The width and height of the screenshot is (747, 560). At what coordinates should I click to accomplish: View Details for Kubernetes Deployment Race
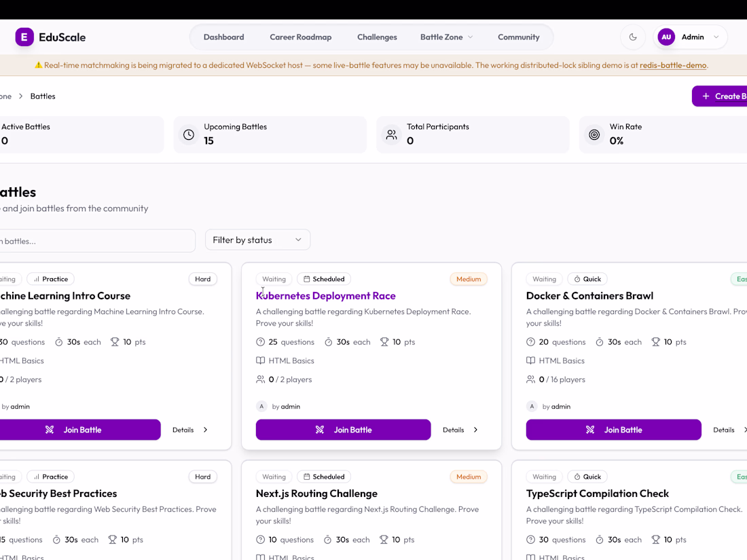(x=460, y=430)
